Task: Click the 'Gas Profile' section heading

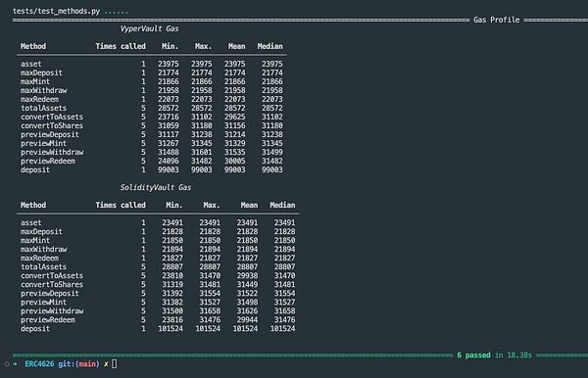Action: [x=497, y=20]
